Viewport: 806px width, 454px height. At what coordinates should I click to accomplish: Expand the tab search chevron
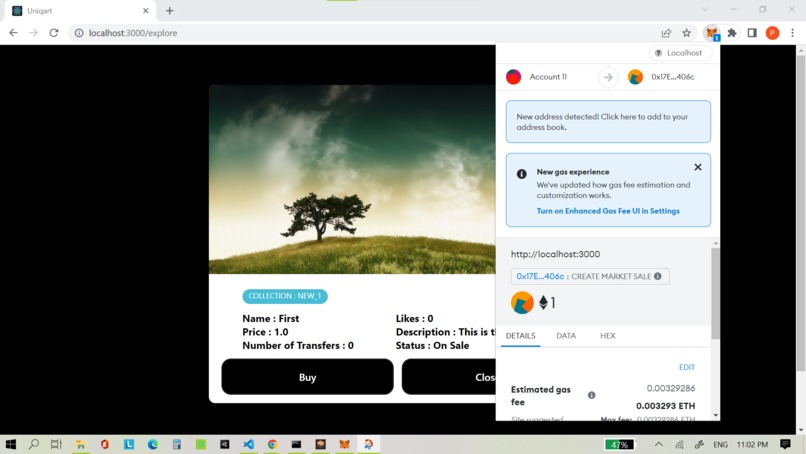705,9
